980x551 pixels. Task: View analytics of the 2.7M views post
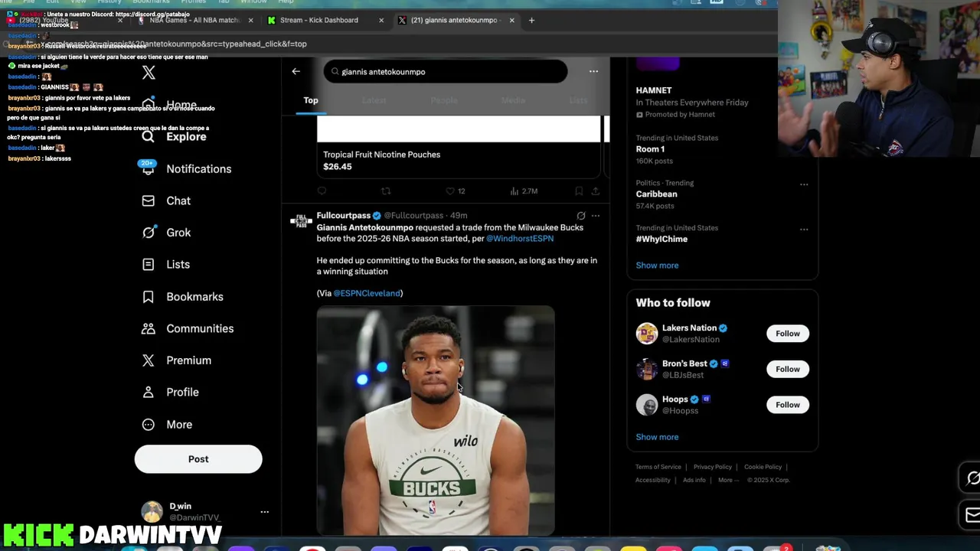(x=524, y=191)
